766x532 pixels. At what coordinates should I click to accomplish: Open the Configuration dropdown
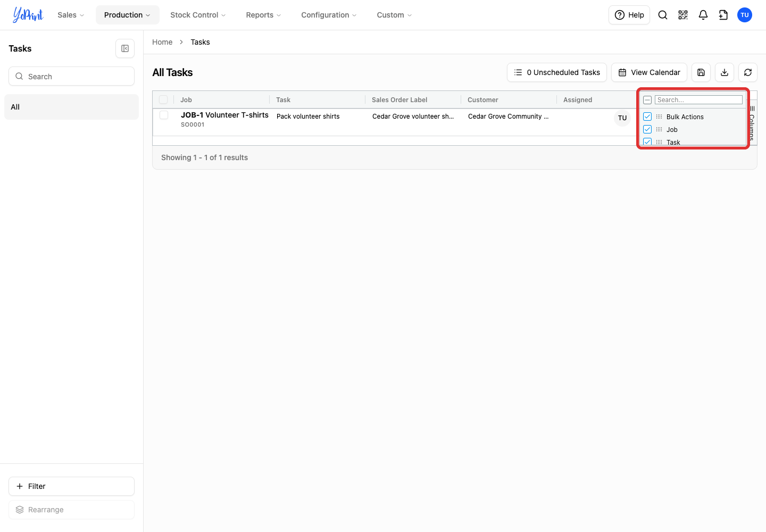[x=329, y=15]
